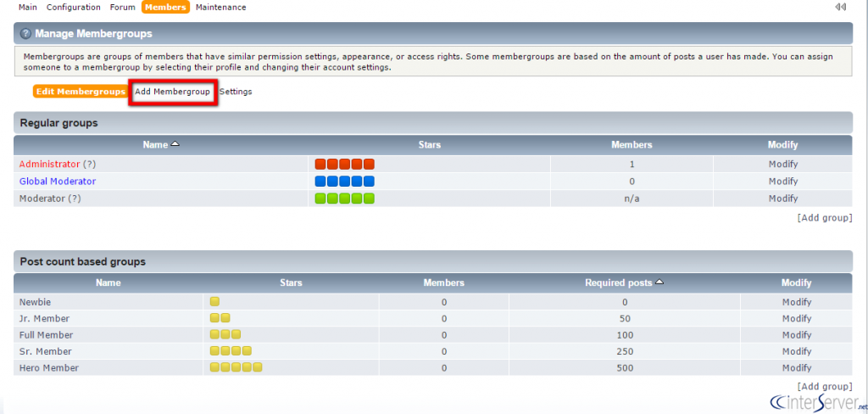
Task: Click the n/a members value for Moderator
Action: [x=632, y=199]
